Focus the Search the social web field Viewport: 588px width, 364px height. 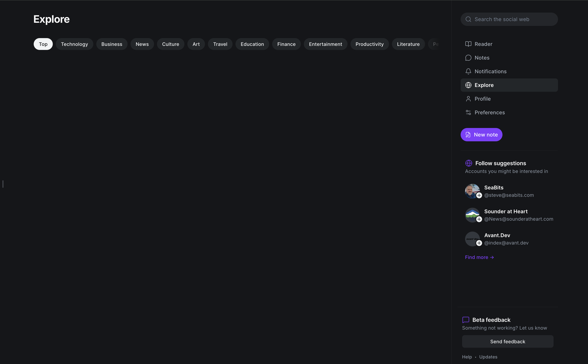(513, 19)
